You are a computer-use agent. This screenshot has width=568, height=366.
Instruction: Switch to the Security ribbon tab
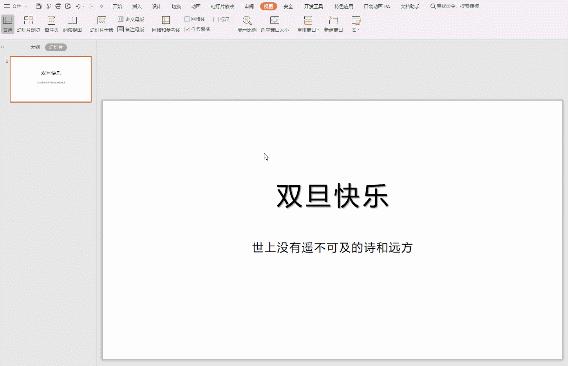(x=288, y=7)
